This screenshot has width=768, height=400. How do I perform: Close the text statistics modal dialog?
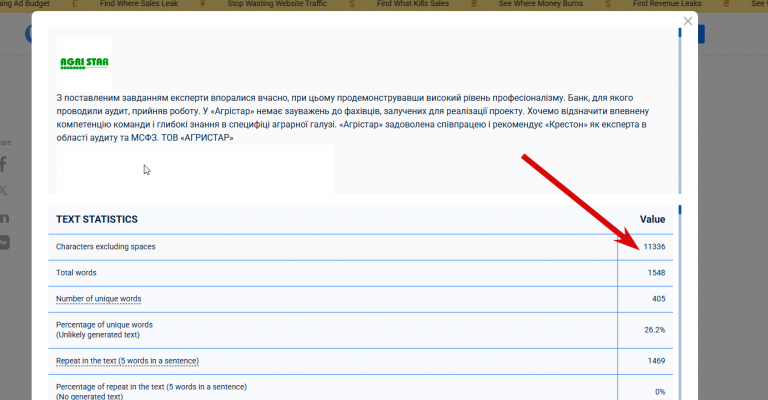[x=688, y=21]
